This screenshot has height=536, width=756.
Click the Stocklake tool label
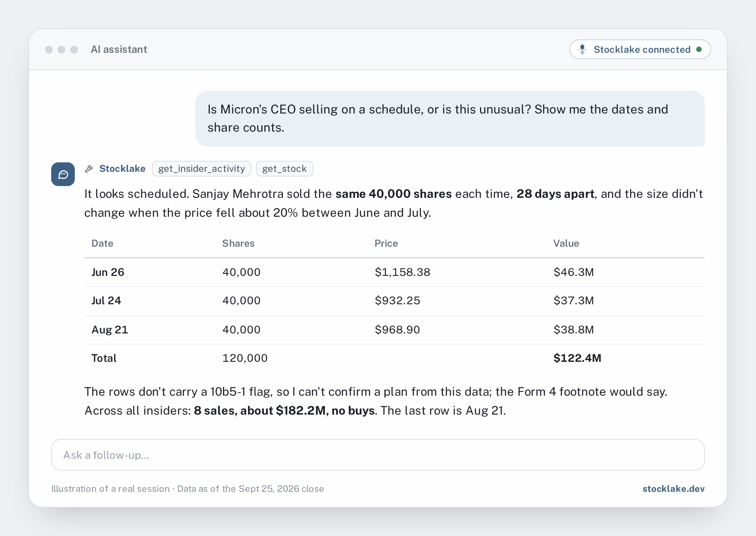point(122,169)
